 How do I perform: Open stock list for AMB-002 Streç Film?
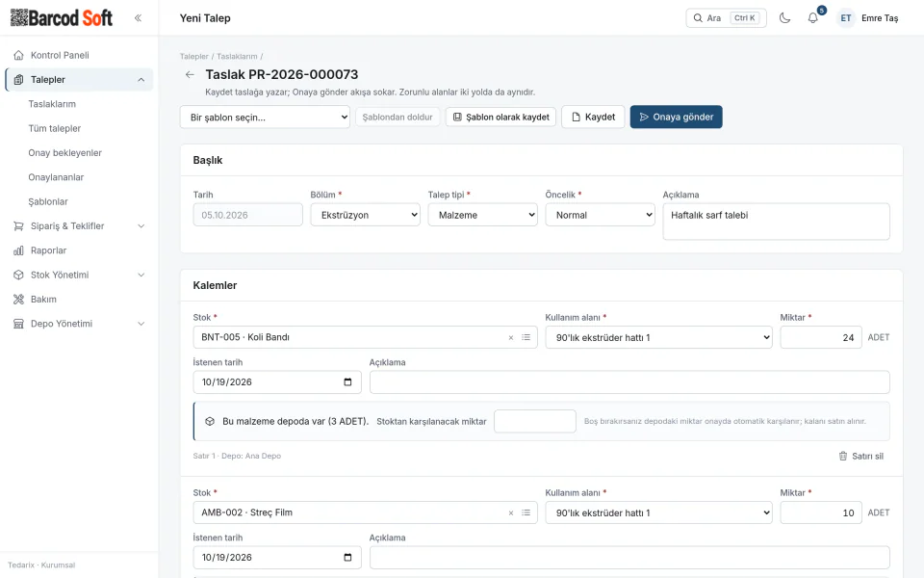526,512
